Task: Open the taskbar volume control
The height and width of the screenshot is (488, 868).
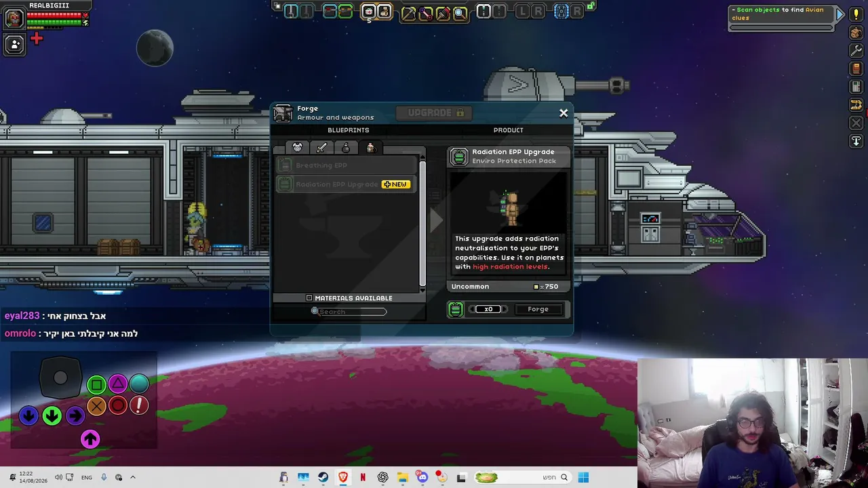Action: point(58,477)
